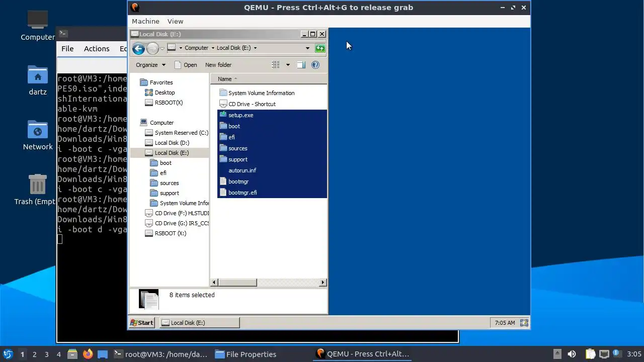
Task: Open CD Drive (G:) IR5_CCS in tree
Action: pyautogui.click(x=182, y=223)
